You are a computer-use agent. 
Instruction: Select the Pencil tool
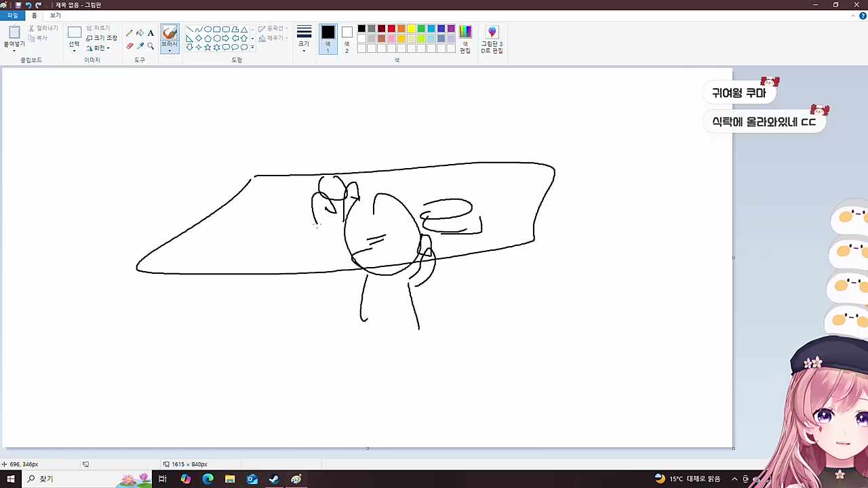pyautogui.click(x=130, y=33)
